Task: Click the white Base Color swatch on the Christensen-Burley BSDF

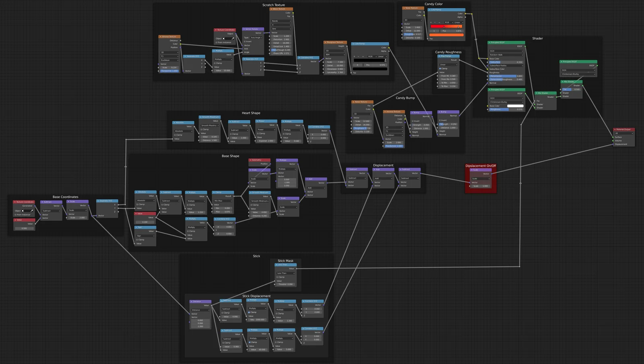Action: 516,106
